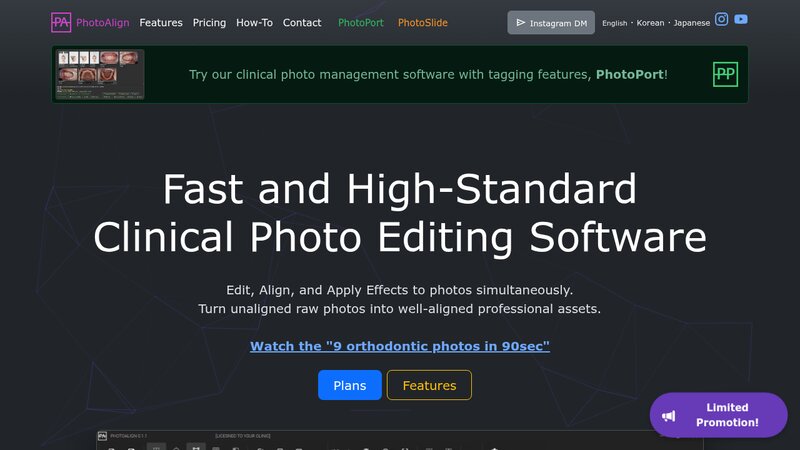Switch language to Korean
Viewport: 800px width, 450px height.
tap(650, 23)
